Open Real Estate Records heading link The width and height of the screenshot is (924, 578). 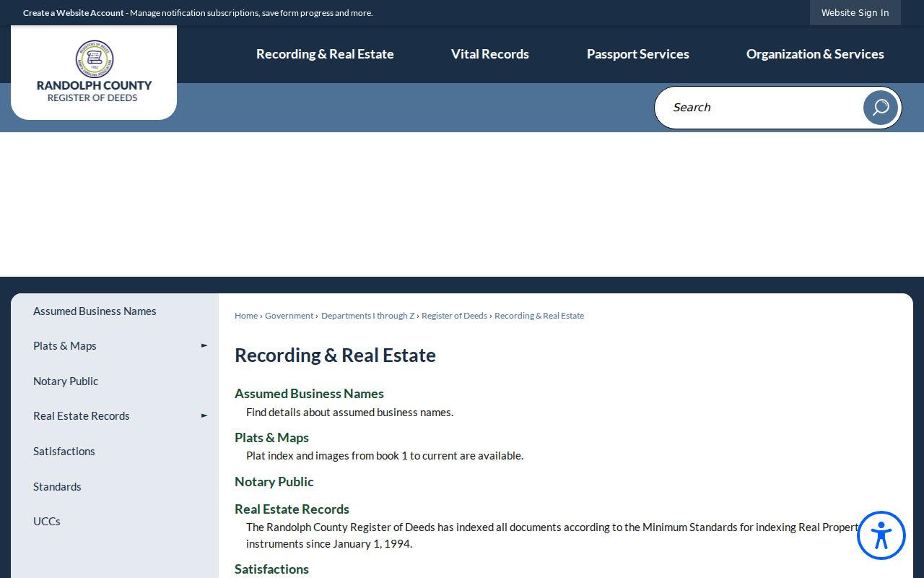(x=292, y=509)
